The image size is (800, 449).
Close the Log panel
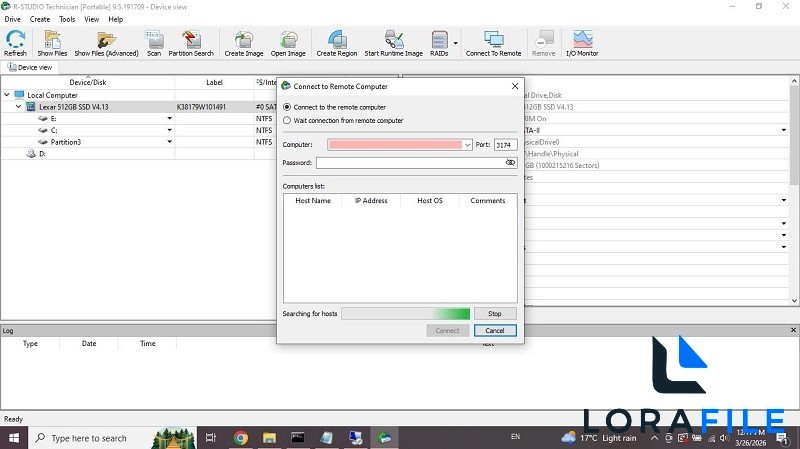point(793,330)
